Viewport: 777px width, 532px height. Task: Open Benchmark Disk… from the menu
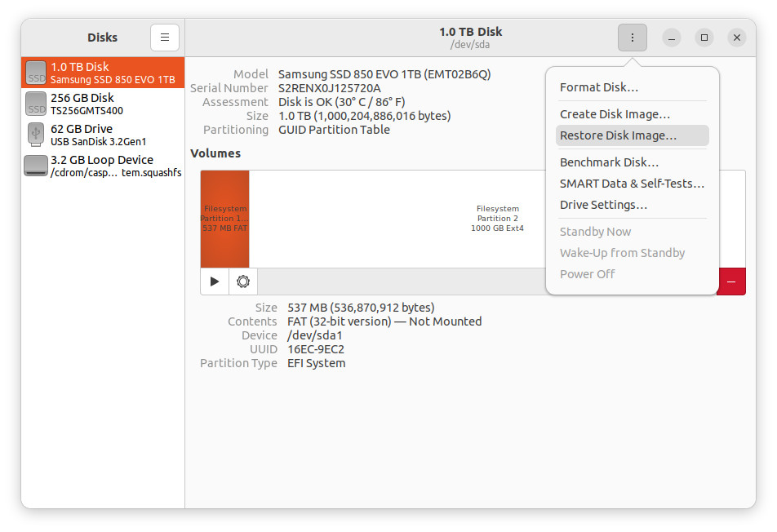click(609, 162)
